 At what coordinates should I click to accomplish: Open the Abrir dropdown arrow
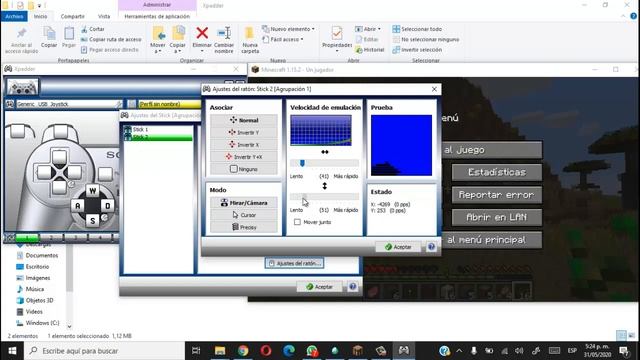(379, 29)
